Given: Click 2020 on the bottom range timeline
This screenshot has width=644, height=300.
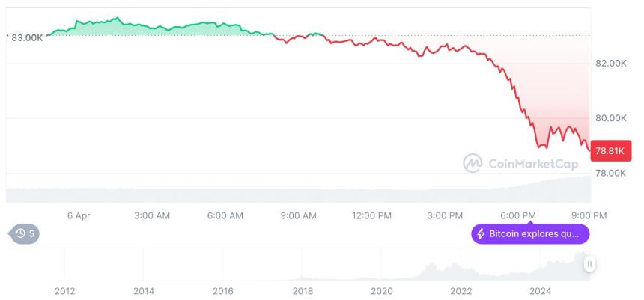Looking at the screenshot, I should tap(382, 291).
